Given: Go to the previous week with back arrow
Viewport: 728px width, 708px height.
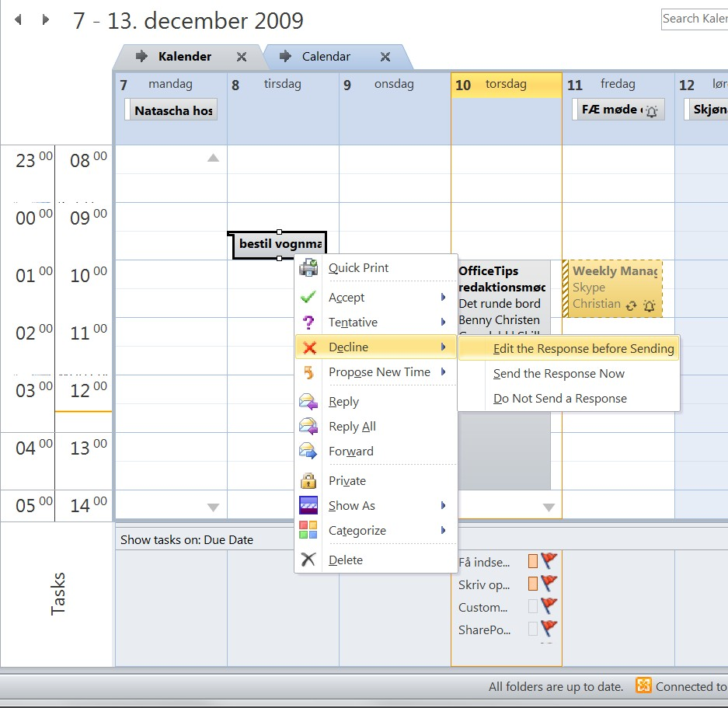Looking at the screenshot, I should 18,19.
